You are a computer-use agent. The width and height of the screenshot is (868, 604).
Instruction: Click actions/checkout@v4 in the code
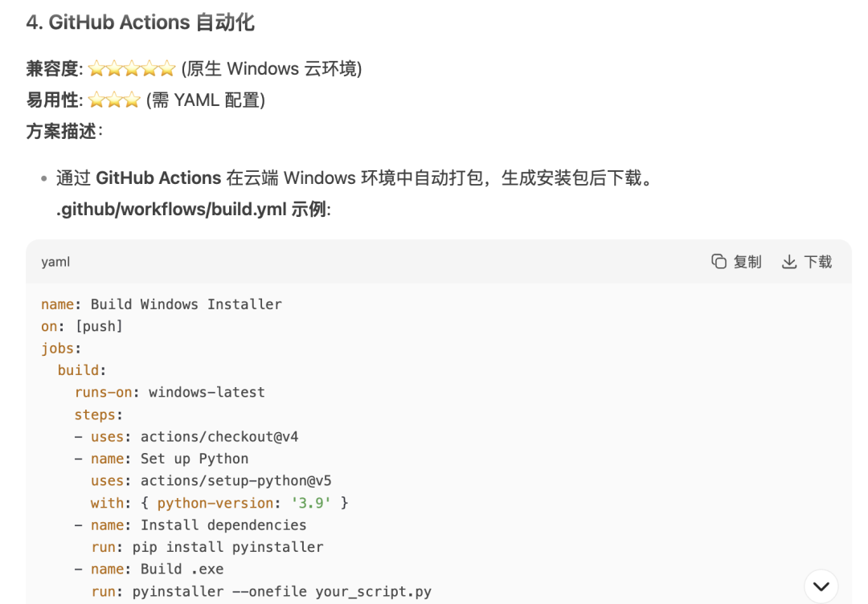pyautogui.click(x=219, y=436)
